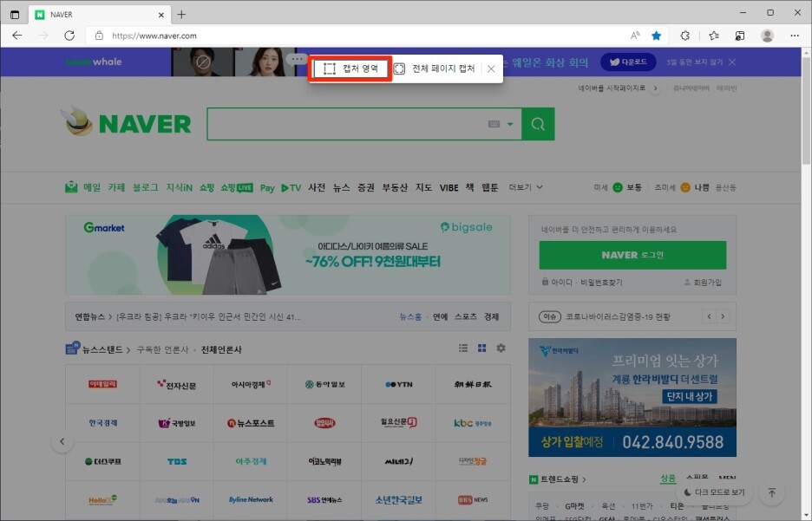The image size is (812, 521).
Task: Close the whale banner with X
Action: tap(732, 62)
